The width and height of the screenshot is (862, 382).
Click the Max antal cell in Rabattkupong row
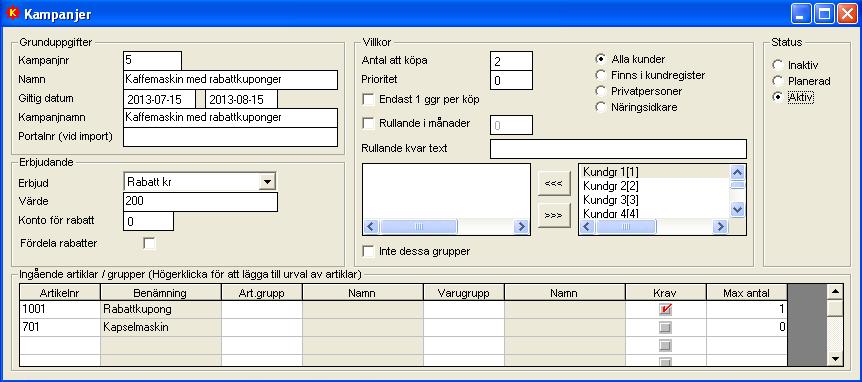747,309
